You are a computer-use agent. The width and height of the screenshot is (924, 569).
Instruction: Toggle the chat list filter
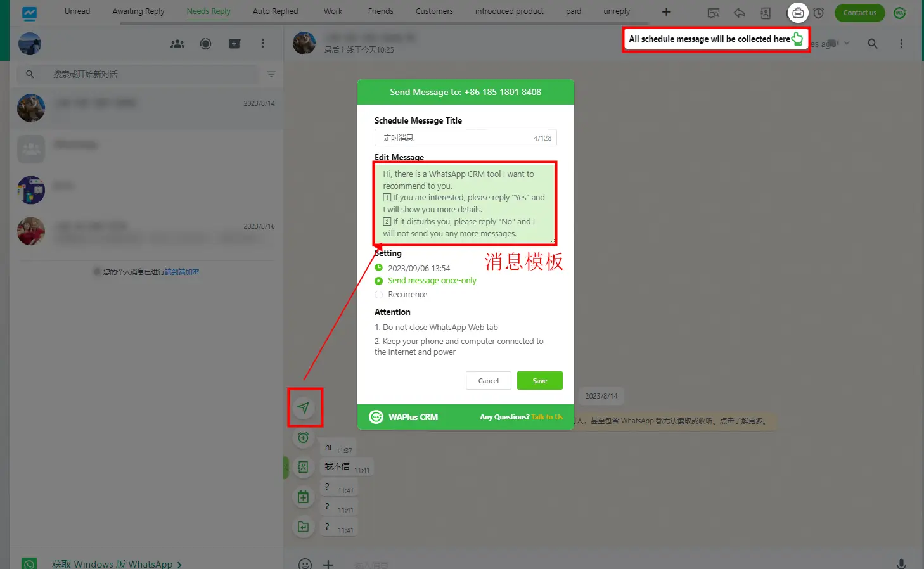coord(271,74)
